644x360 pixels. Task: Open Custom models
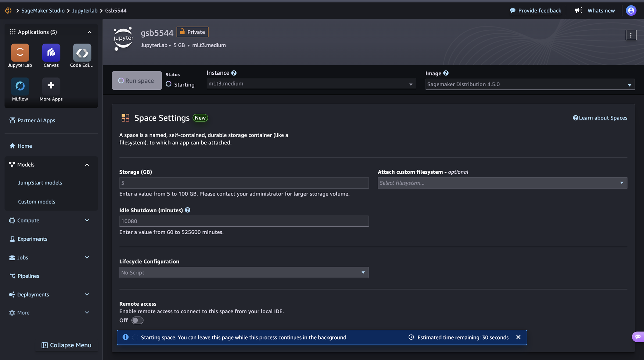[37, 202]
